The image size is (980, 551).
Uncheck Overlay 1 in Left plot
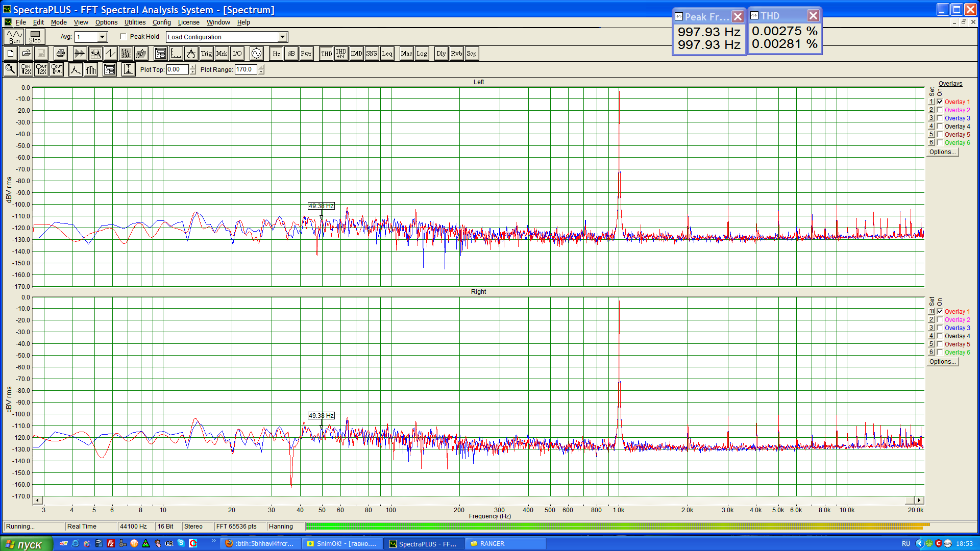pos(940,102)
